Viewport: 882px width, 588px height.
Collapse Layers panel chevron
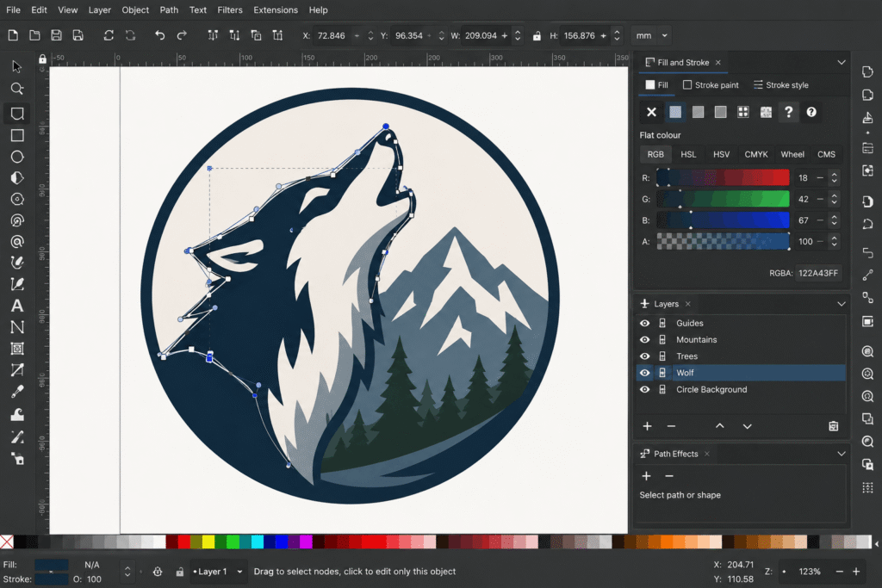coord(842,304)
